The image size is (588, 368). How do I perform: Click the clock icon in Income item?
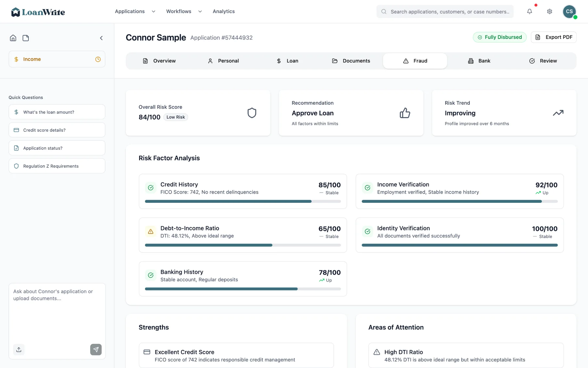[98, 59]
